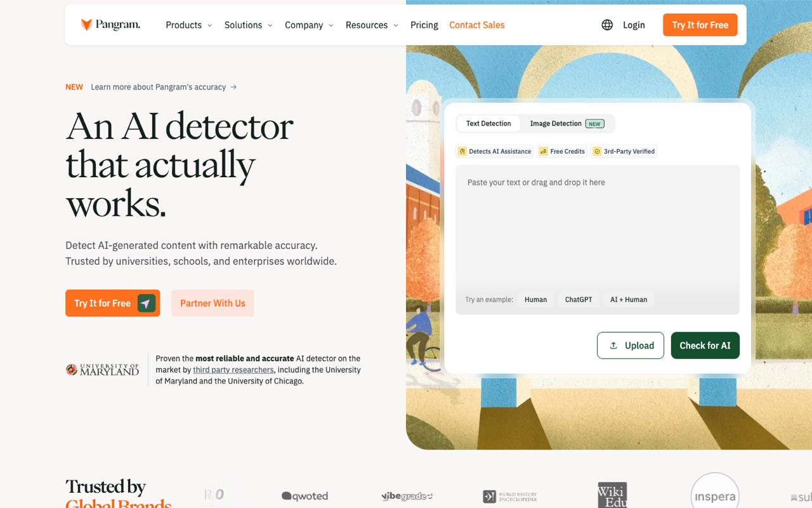The width and height of the screenshot is (812, 508).
Task: Open the third party researchers link
Action: [233, 370]
